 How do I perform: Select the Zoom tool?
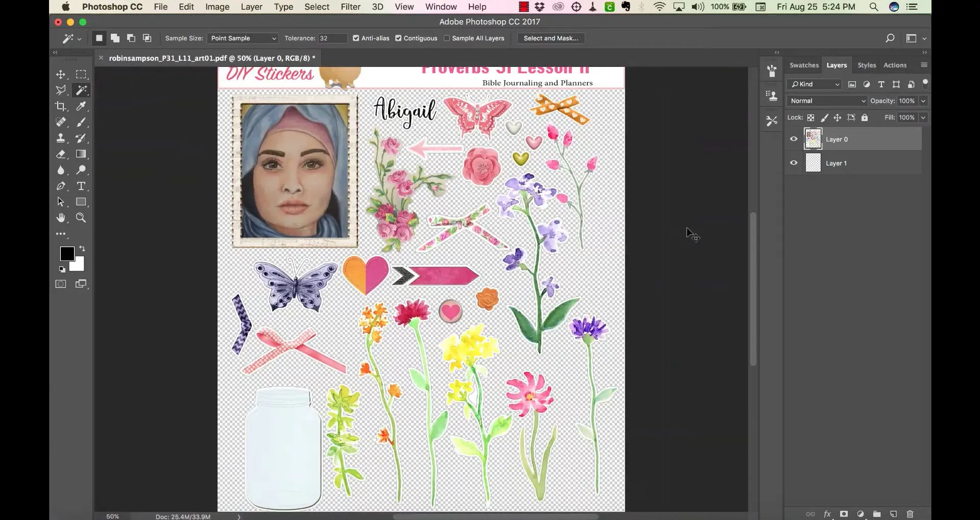pyautogui.click(x=81, y=218)
